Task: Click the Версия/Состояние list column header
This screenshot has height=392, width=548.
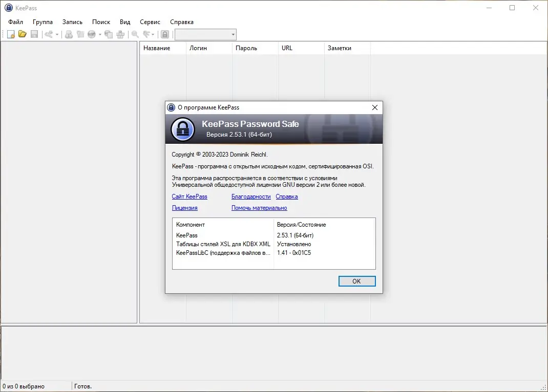Action: click(x=324, y=225)
